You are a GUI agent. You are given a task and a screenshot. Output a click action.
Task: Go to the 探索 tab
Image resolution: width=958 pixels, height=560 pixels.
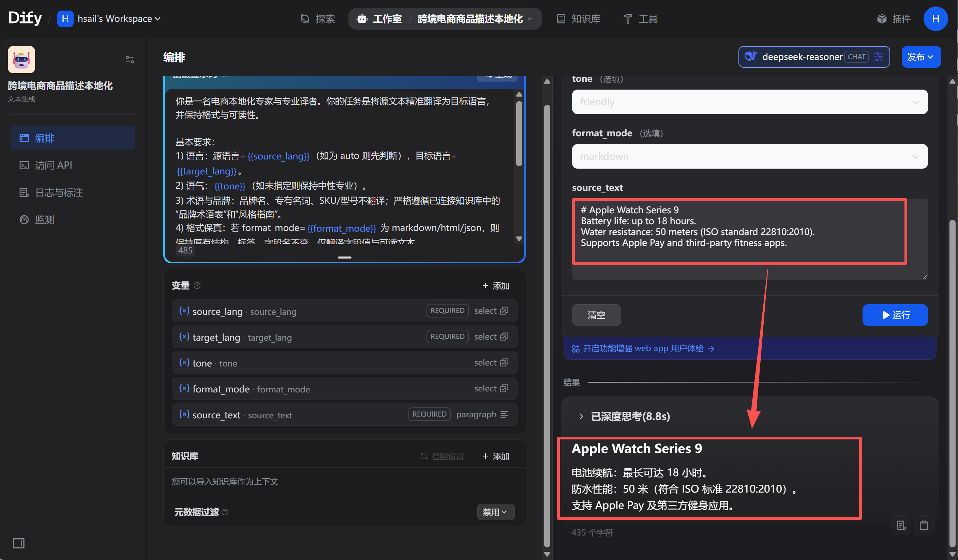pos(317,19)
